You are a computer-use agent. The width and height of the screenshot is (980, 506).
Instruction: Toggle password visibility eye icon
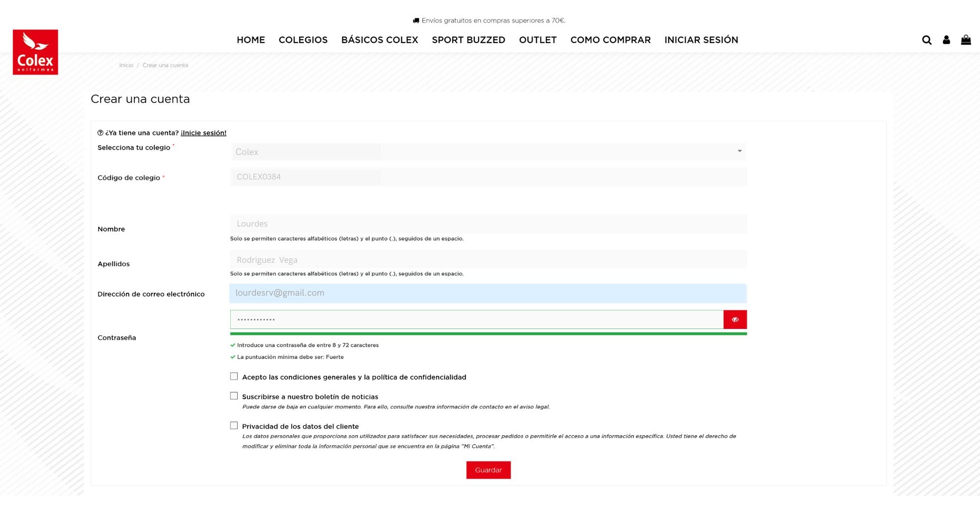(x=735, y=320)
